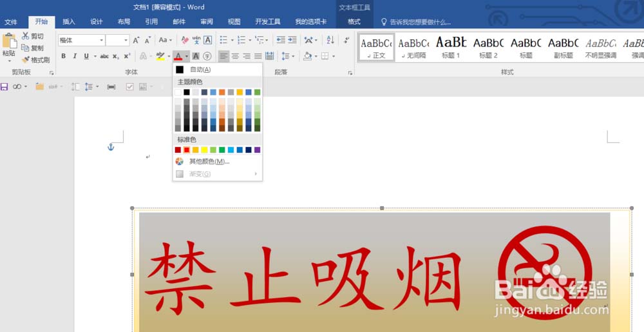The width and height of the screenshot is (644, 332).
Task: Select the 正文 normal style
Action: point(376,47)
